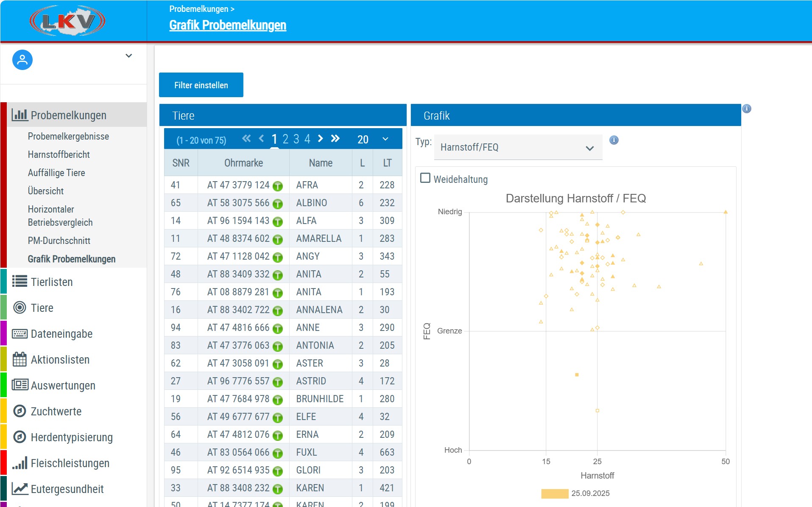Open Eutergesundheit from the sidebar
Image resolution: width=812 pixels, height=507 pixels.
67,489
